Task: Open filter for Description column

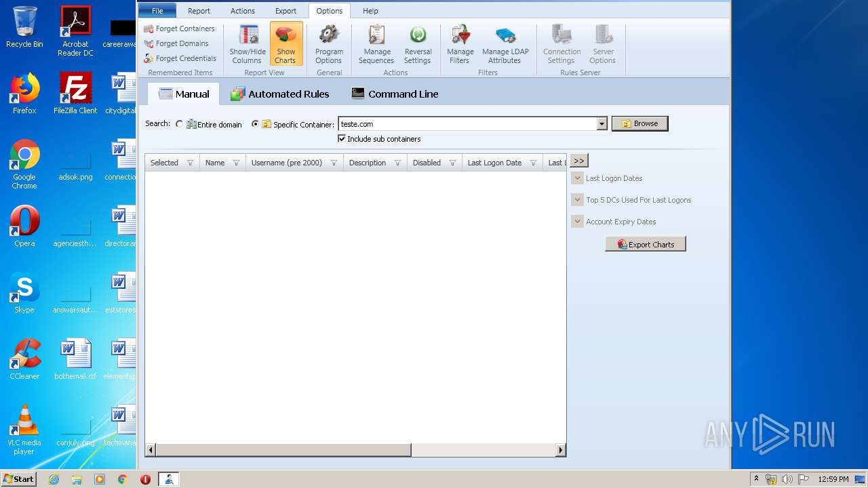Action: pos(397,163)
